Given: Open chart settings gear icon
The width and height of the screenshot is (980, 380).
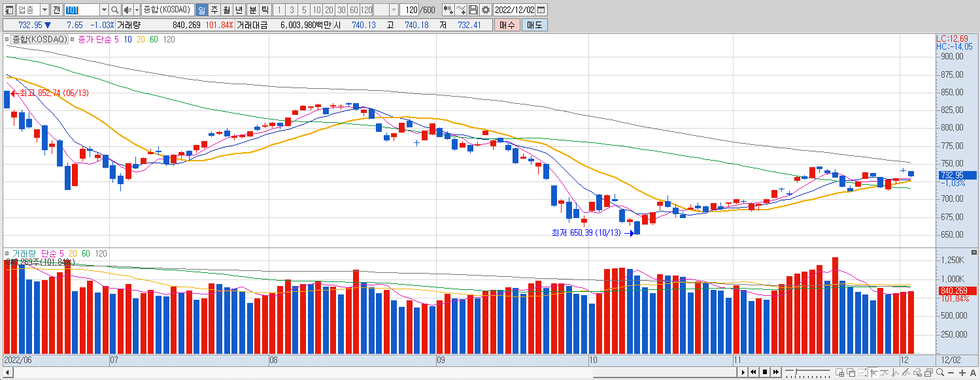Looking at the screenshot, I should pyautogui.click(x=486, y=10).
